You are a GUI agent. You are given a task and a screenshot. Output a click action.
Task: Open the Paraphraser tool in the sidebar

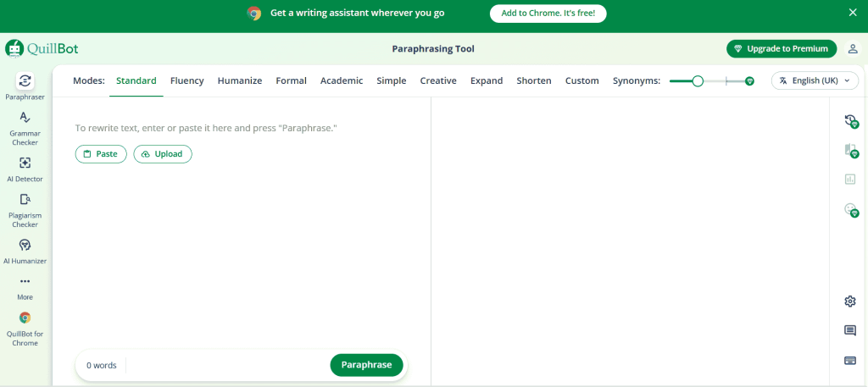[25, 86]
